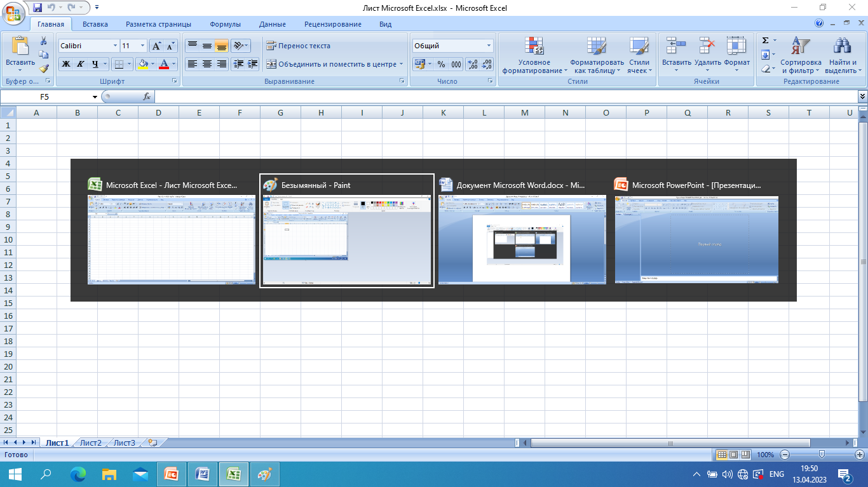Viewport: 868px width, 487px height.
Task: Open the Name Box dropdown arrow
Action: click(95, 97)
